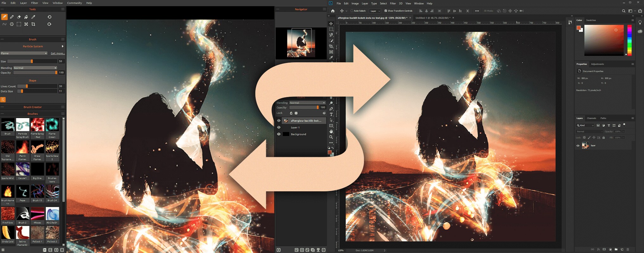Image resolution: width=644 pixels, height=253 pixels.
Task: Select the Type tool in Photoshop toolbar
Action: coord(331,114)
